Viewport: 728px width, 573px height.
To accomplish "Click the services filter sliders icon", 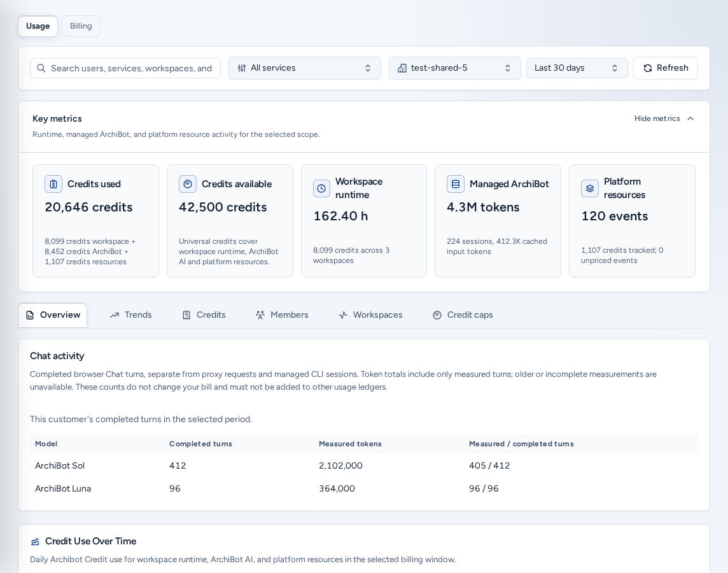I will coord(242,68).
